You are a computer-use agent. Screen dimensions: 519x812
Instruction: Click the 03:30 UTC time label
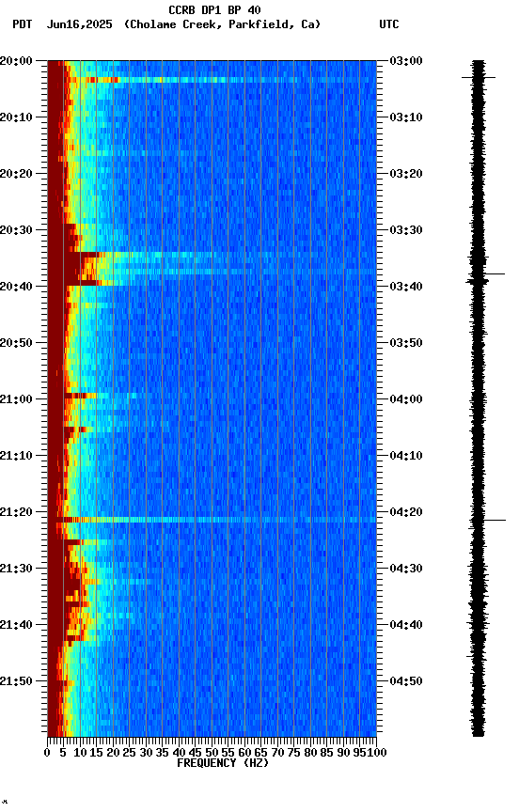coord(406,230)
